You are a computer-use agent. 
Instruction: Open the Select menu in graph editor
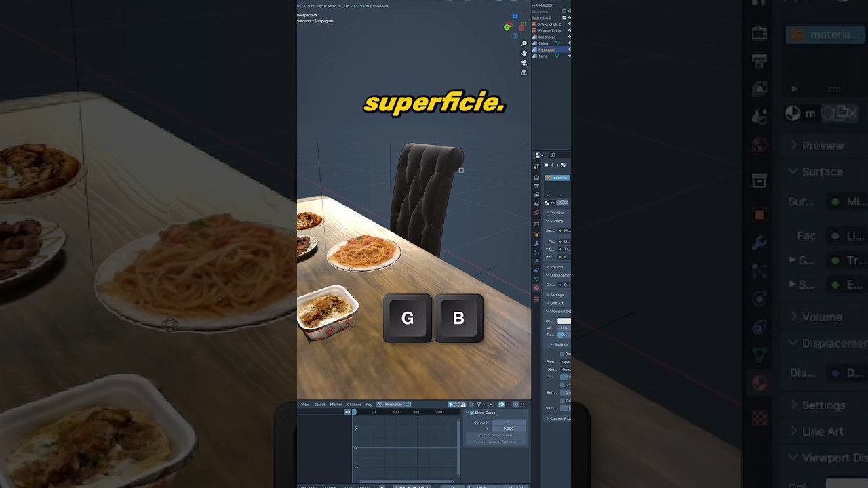click(x=319, y=405)
